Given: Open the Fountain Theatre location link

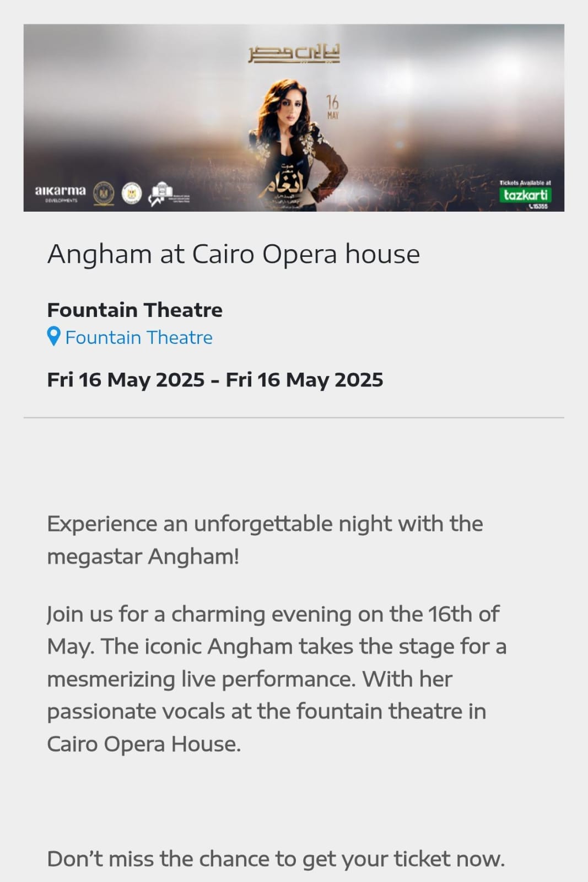Looking at the screenshot, I should click(x=138, y=337).
